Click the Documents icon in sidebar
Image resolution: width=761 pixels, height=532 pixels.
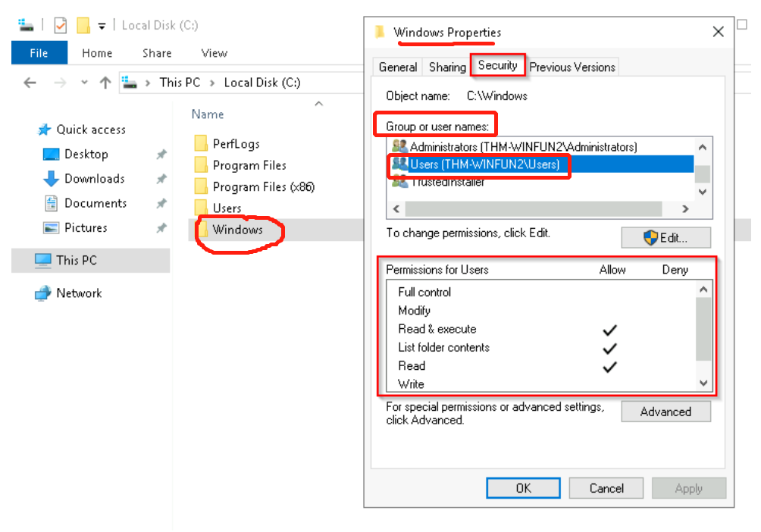coord(51,203)
